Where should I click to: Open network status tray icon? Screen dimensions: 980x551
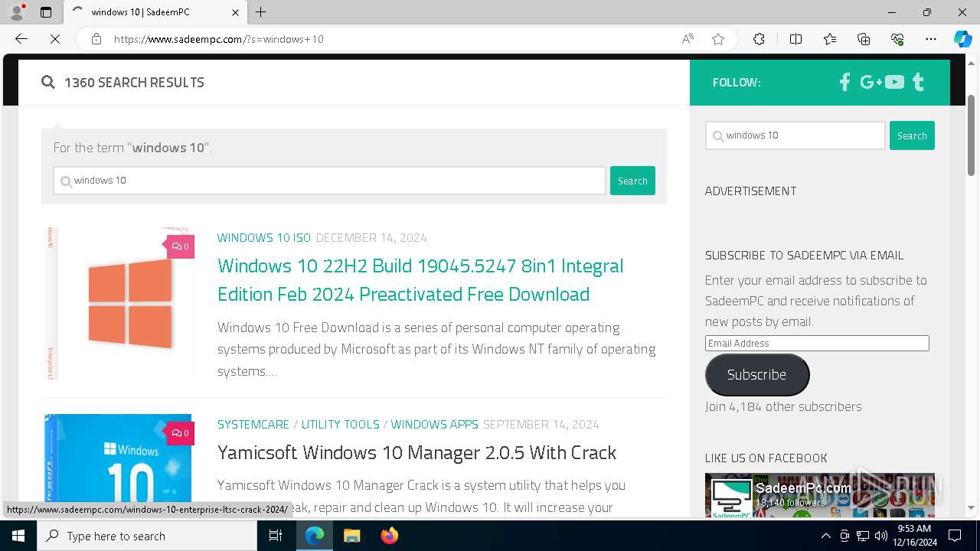point(863,536)
